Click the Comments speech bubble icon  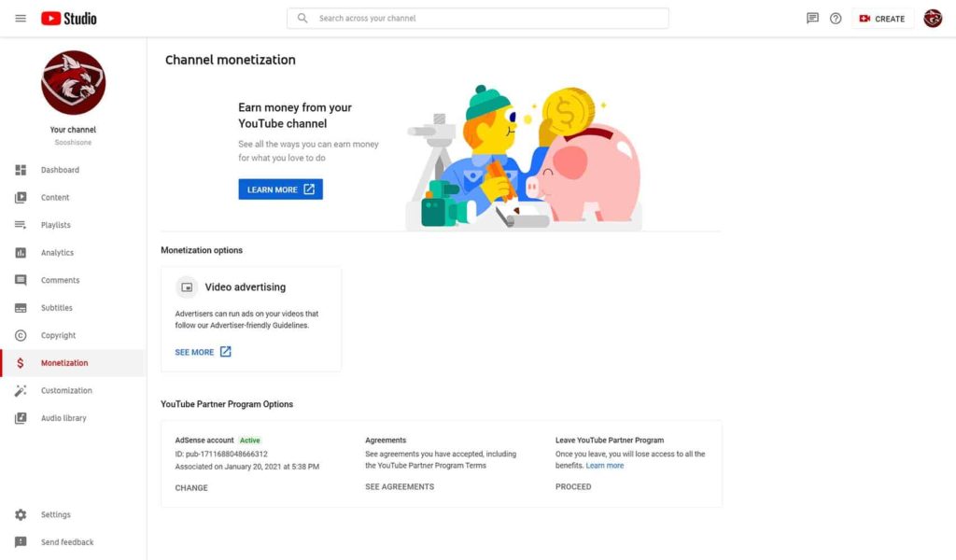21,280
